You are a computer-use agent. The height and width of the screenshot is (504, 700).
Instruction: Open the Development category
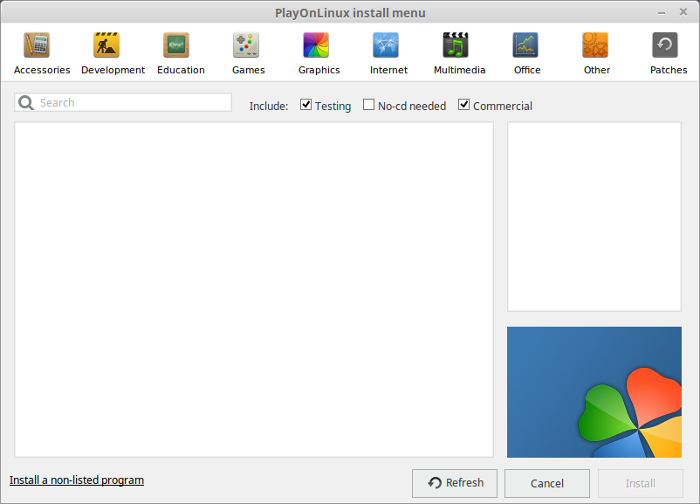(112, 53)
